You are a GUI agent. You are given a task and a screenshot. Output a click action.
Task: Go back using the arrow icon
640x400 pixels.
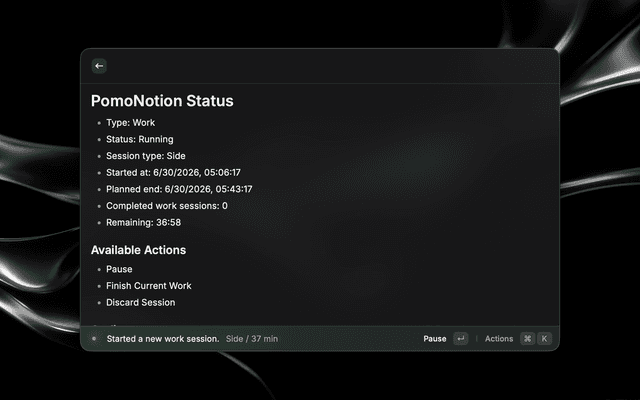(99, 66)
